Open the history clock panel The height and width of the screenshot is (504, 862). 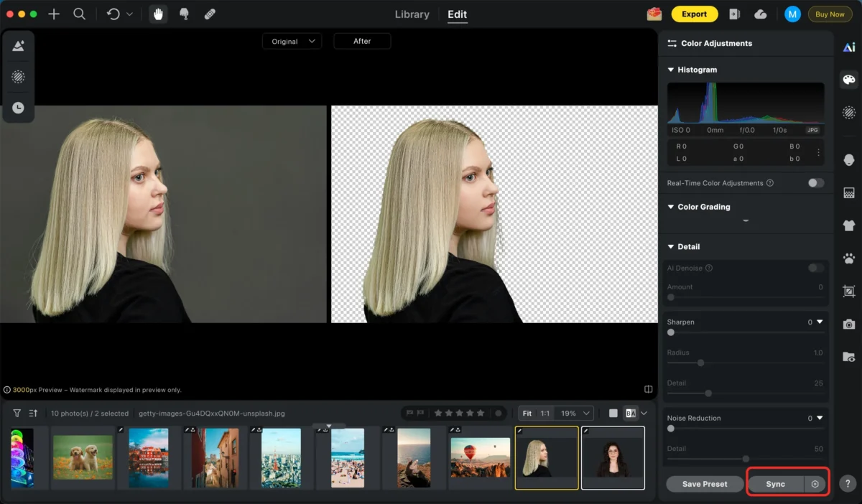(x=18, y=108)
